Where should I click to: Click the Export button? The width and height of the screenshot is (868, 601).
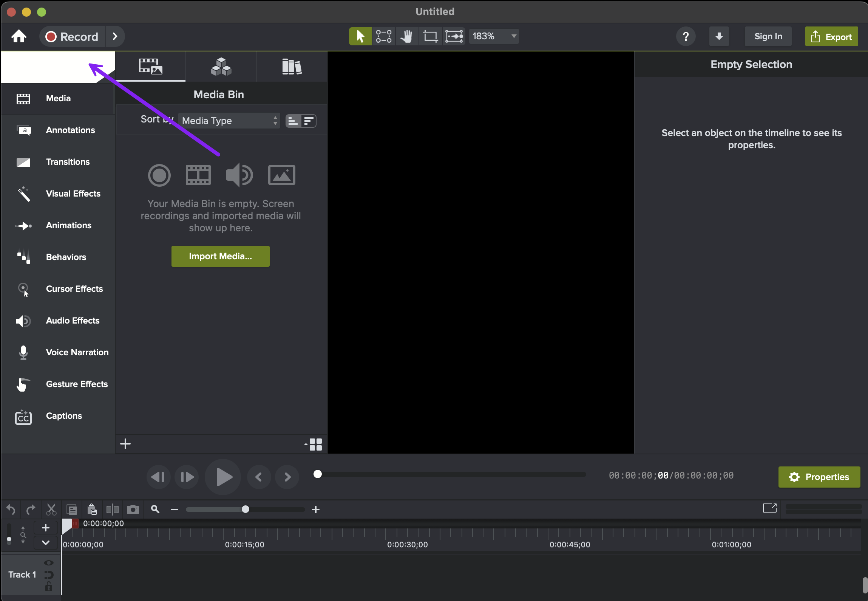(x=831, y=37)
